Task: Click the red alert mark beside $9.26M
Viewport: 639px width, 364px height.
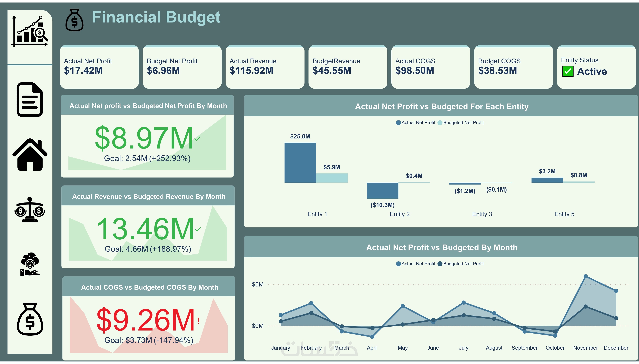Action: point(199,320)
